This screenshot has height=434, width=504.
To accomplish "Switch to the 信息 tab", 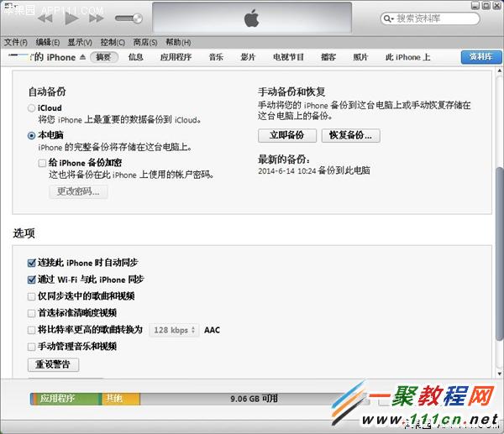I will click(135, 57).
